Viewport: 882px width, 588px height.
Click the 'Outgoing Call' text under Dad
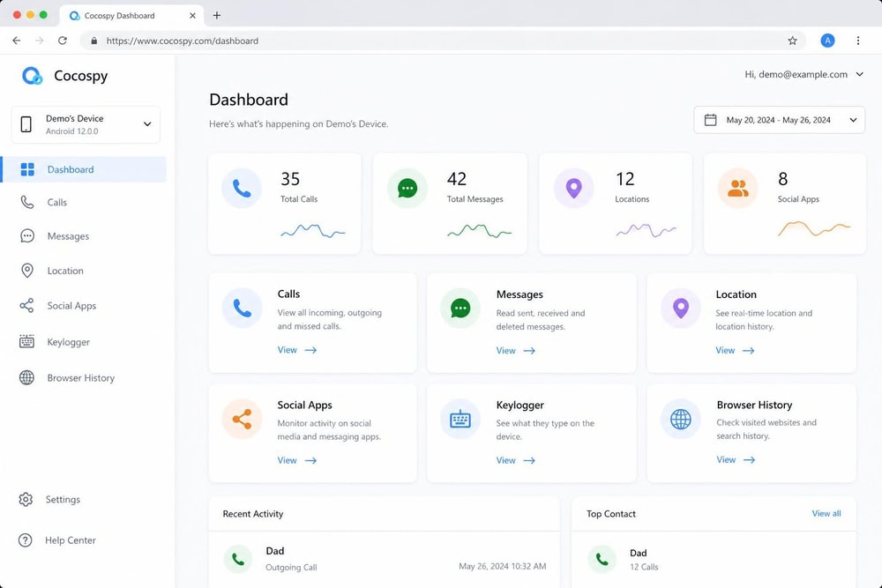click(291, 567)
